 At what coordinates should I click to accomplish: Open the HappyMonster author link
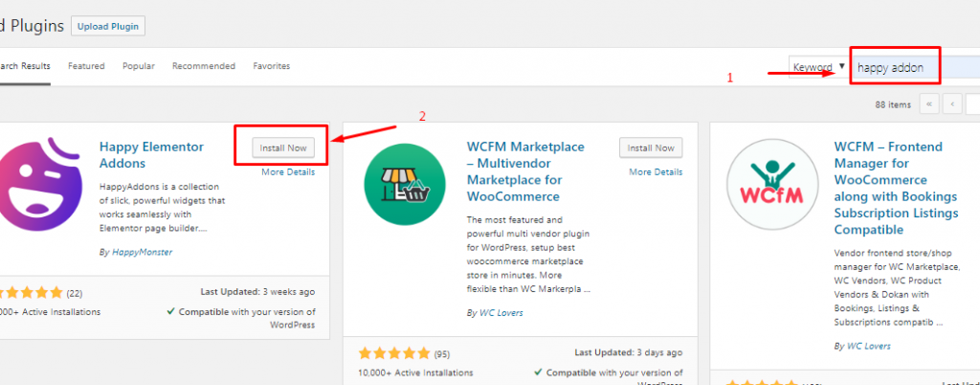pos(142,252)
